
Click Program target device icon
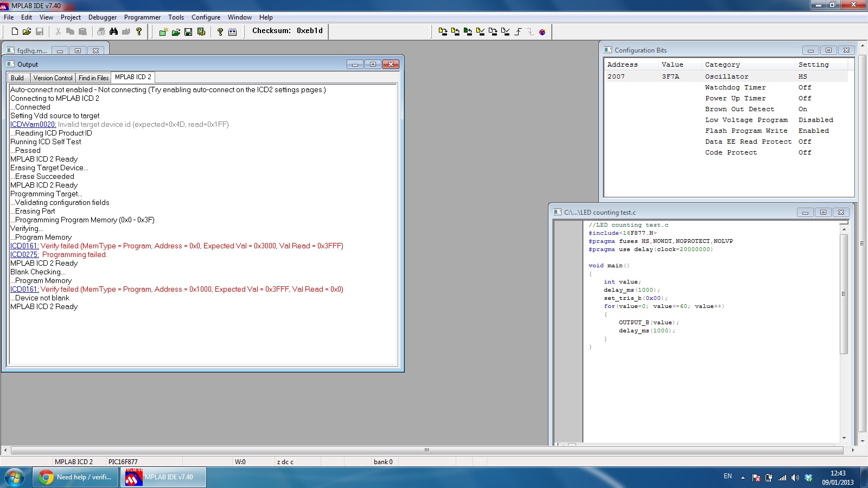pyautogui.click(x=443, y=32)
